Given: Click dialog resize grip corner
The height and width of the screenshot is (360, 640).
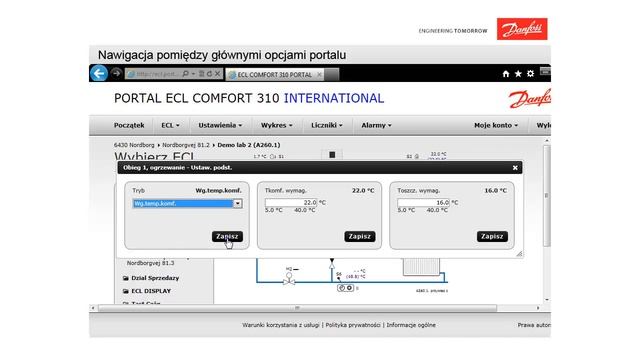Looking at the screenshot, I should point(519,254).
